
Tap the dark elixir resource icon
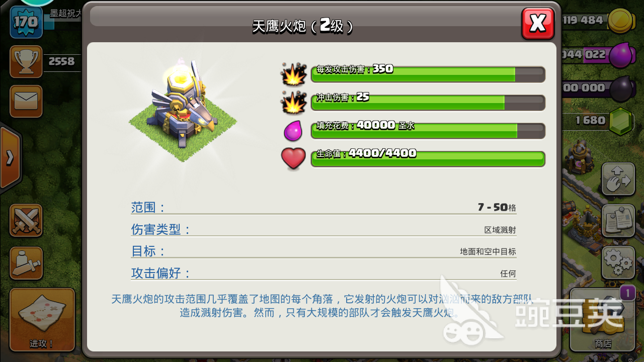tap(621, 88)
